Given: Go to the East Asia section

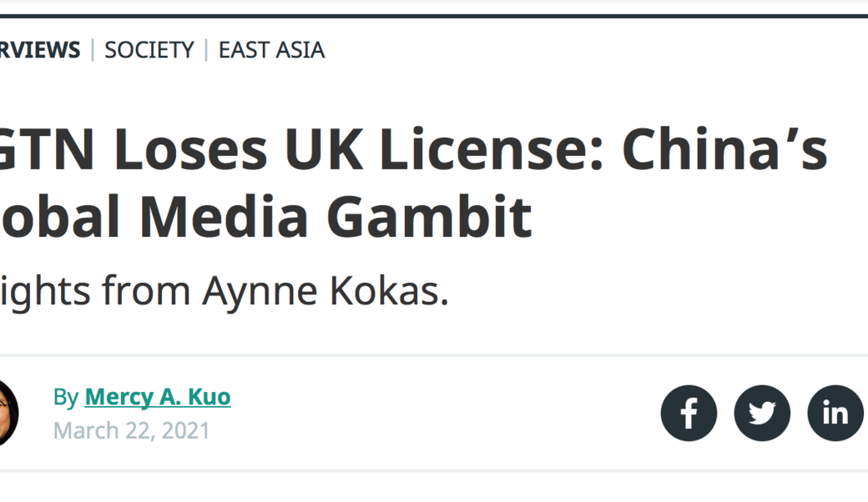Looking at the screenshot, I should (x=271, y=50).
